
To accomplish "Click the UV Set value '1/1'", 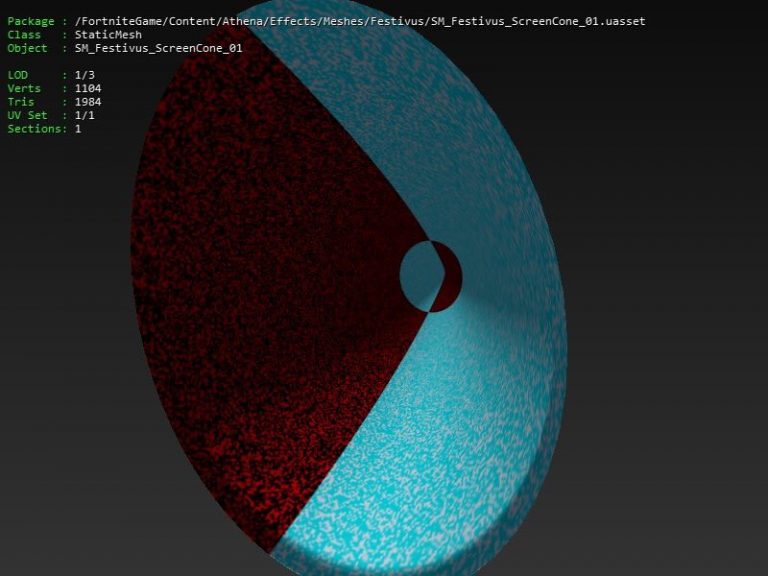I will [x=84, y=116].
